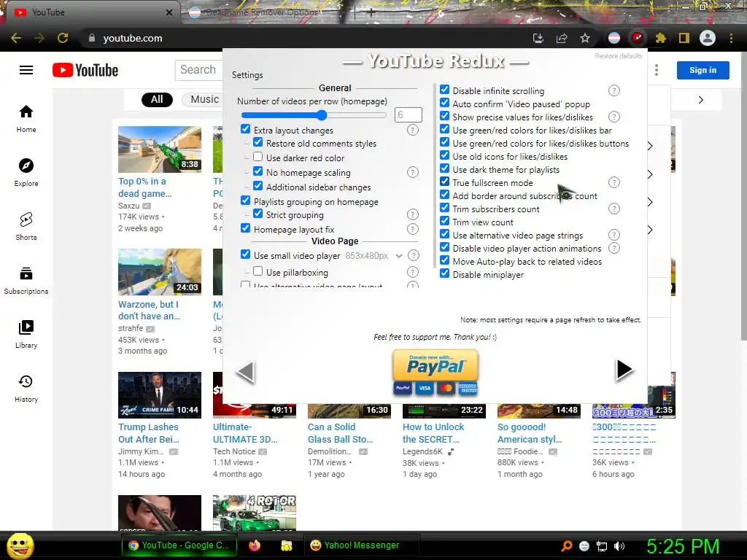This screenshot has height=560, width=747.
Task: Open History in the sidebar
Action: (x=26, y=389)
